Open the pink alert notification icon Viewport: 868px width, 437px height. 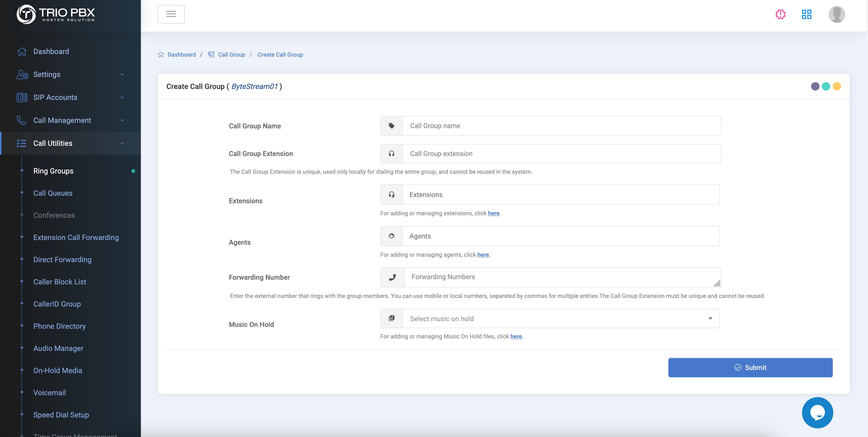(780, 14)
